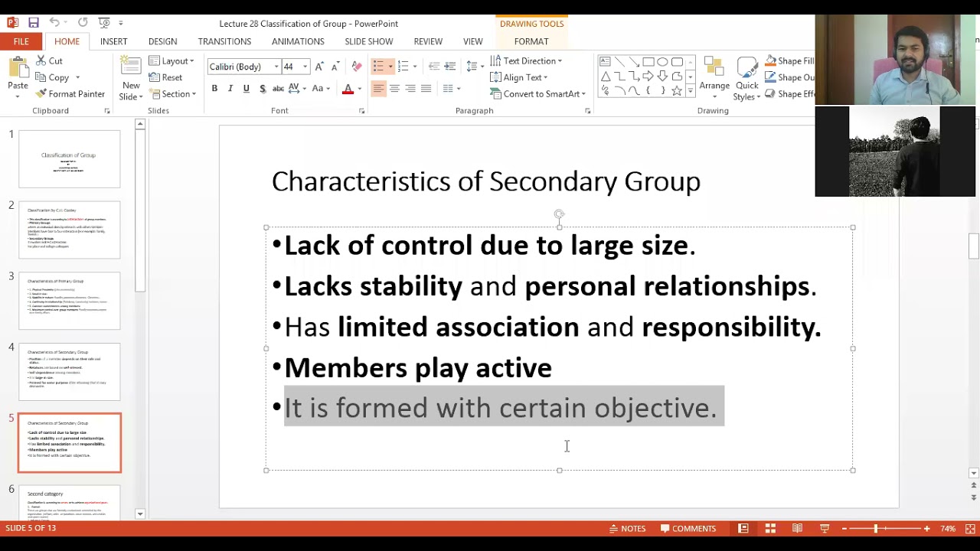The image size is (980, 551).
Task: Click the Paste clipboard icon
Action: coord(18,67)
